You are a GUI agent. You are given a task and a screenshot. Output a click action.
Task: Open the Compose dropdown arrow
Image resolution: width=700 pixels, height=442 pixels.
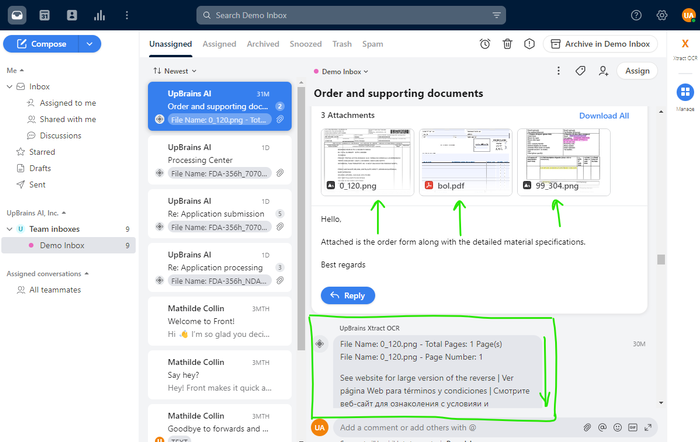(x=90, y=44)
